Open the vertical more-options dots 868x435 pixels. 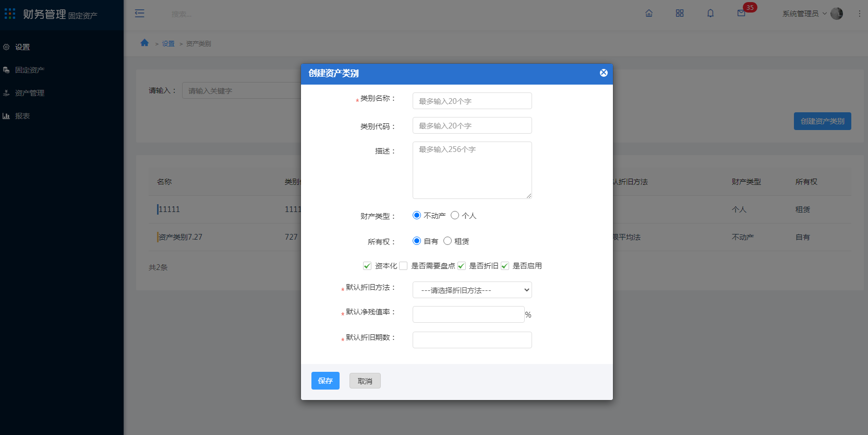860,14
